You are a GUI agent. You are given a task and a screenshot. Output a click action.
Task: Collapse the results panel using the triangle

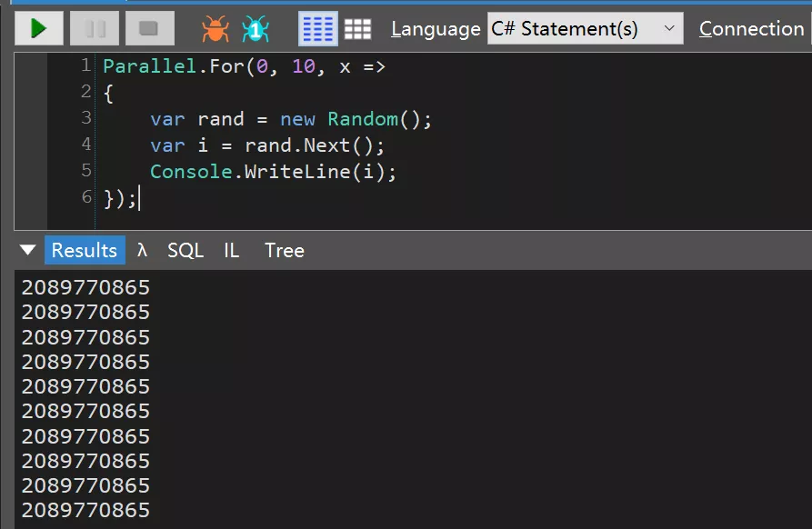[x=28, y=251]
